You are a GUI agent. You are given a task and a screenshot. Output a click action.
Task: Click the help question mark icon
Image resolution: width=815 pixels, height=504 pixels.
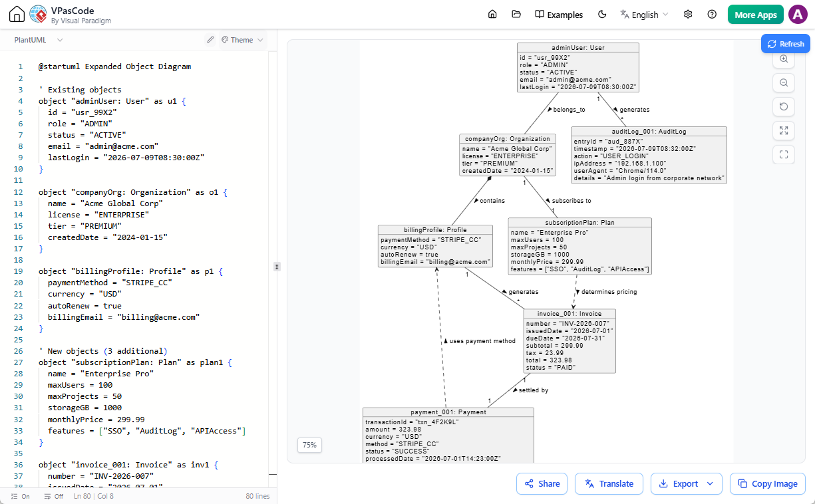pyautogui.click(x=712, y=15)
